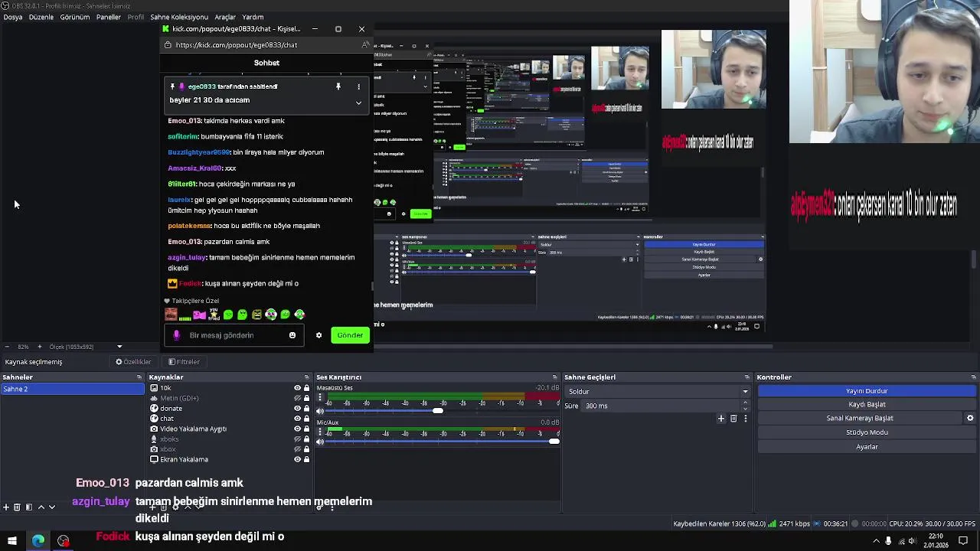Open the volume tray icon
This screenshot has width=980, height=551.
[x=912, y=541]
